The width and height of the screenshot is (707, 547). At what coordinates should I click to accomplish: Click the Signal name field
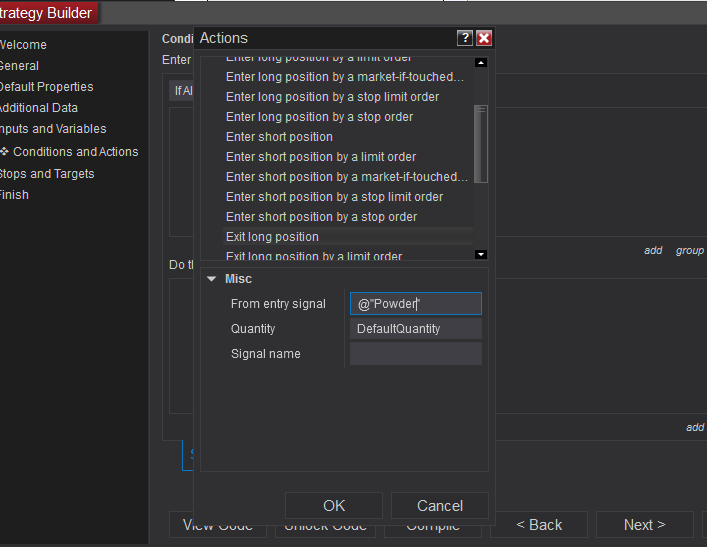(415, 354)
